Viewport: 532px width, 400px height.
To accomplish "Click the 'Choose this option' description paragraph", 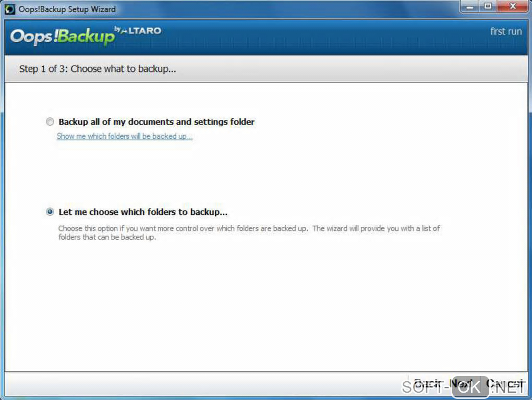I will [x=249, y=233].
